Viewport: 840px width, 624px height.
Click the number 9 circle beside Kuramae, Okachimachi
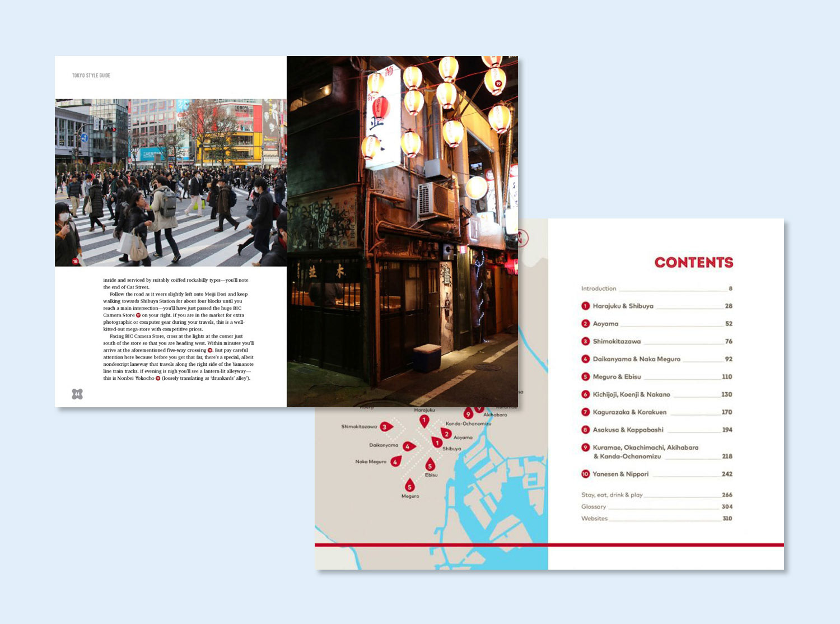[x=585, y=448]
